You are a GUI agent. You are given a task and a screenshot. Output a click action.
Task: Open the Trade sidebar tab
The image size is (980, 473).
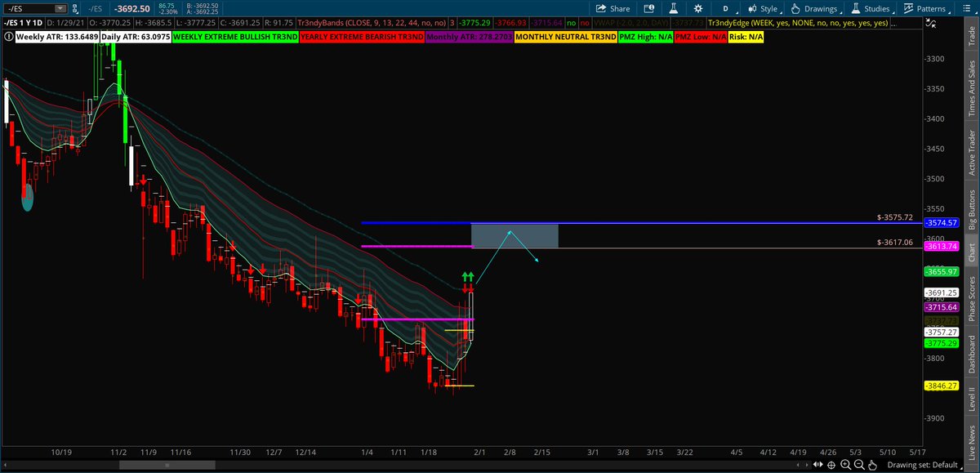[971, 36]
